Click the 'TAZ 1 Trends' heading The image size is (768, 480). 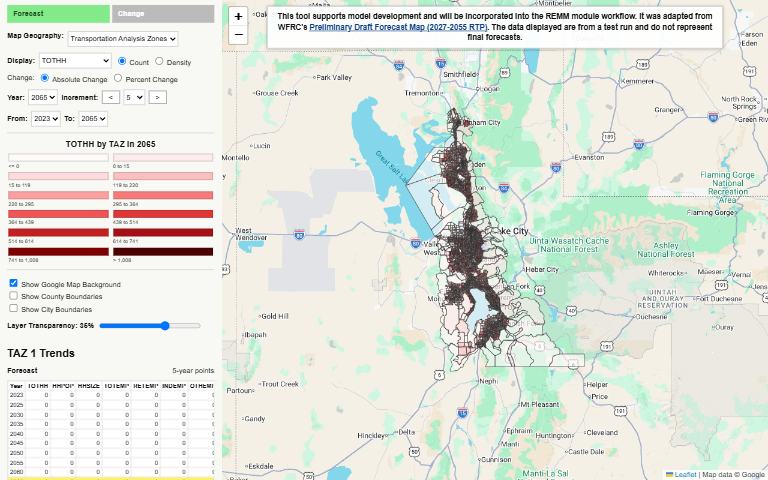(x=41, y=353)
